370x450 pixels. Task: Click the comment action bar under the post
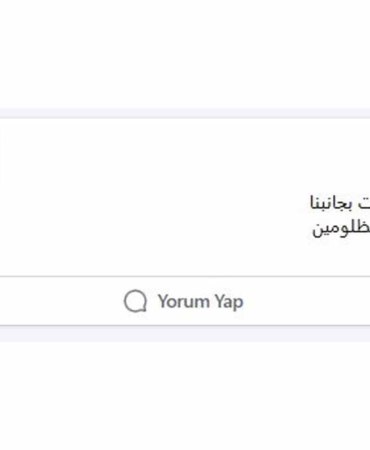[185, 301]
